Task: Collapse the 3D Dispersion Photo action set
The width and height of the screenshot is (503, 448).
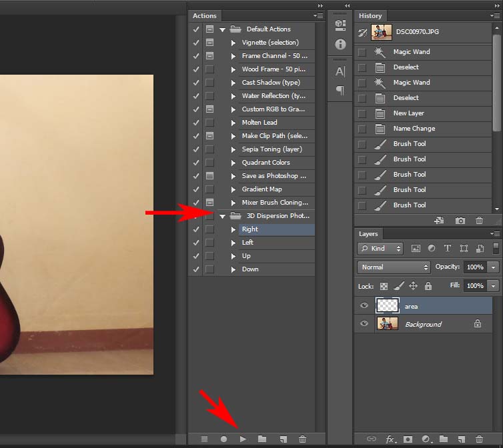Action: (x=222, y=217)
